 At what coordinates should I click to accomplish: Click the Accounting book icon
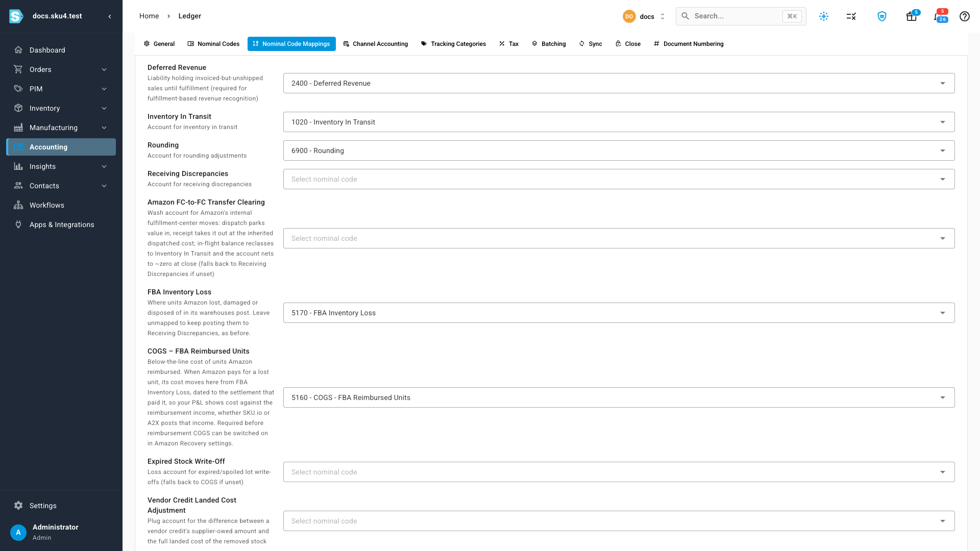point(18,147)
